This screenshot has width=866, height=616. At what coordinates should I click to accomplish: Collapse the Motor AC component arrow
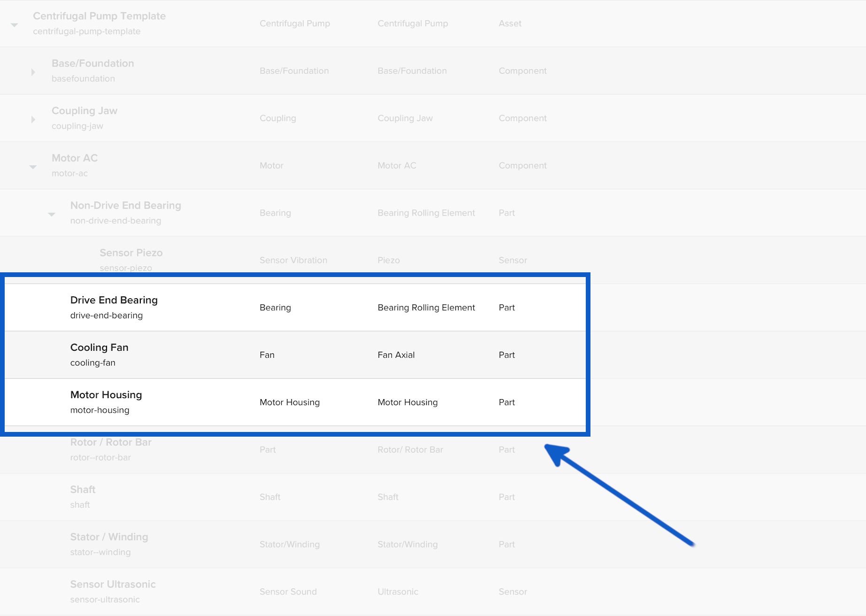(x=33, y=167)
